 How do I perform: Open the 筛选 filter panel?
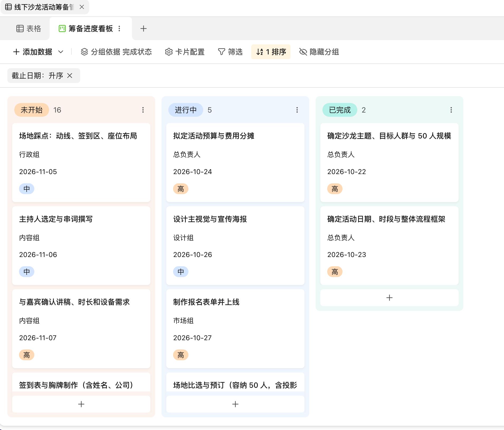[x=230, y=52]
